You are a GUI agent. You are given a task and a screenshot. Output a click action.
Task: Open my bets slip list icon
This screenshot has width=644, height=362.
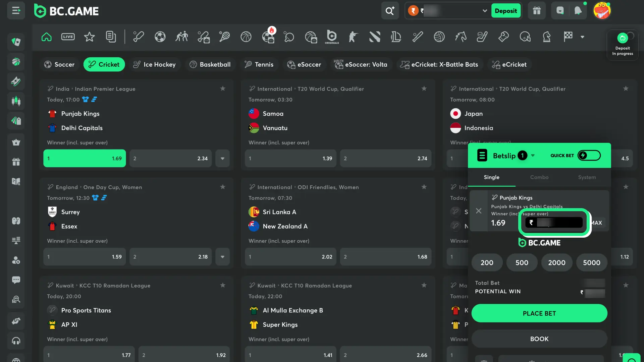pyautogui.click(x=111, y=37)
